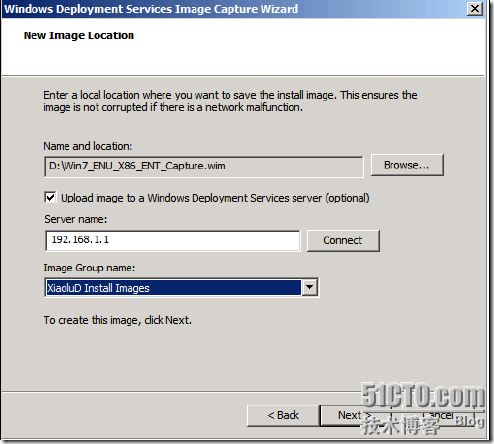Click the Browse... button

(x=407, y=165)
